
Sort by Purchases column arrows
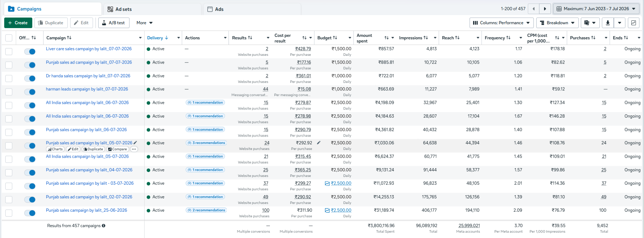point(593,38)
